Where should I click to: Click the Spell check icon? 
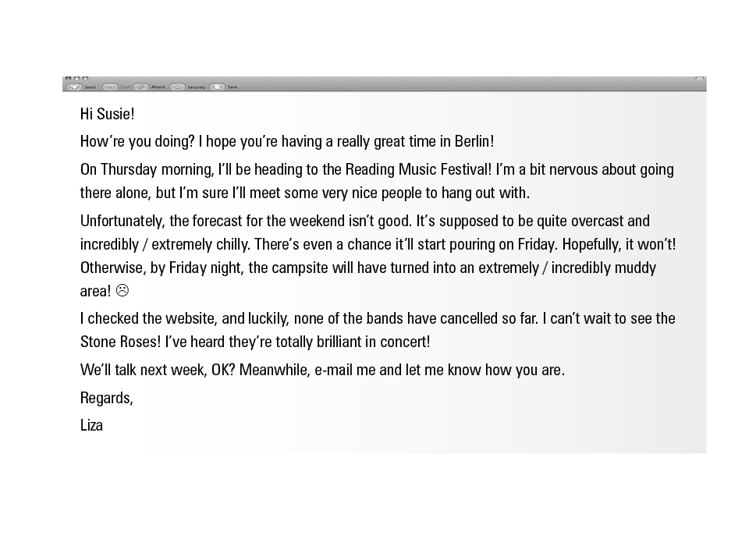click(108, 87)
